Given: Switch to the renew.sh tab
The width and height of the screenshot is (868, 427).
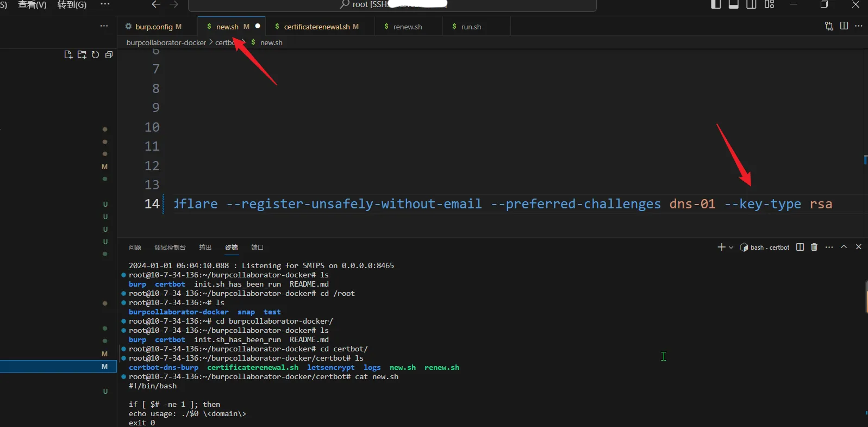Looking at the screenshot, I should (408, 27).
